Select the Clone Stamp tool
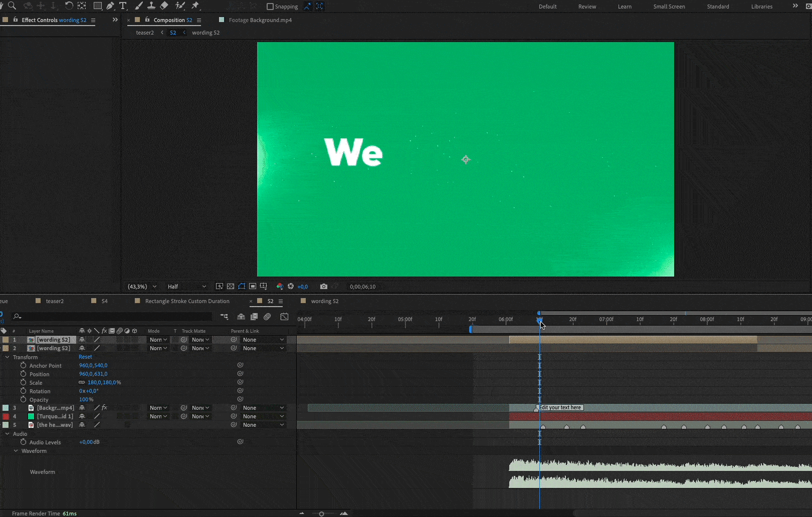 tap(151, 6)
